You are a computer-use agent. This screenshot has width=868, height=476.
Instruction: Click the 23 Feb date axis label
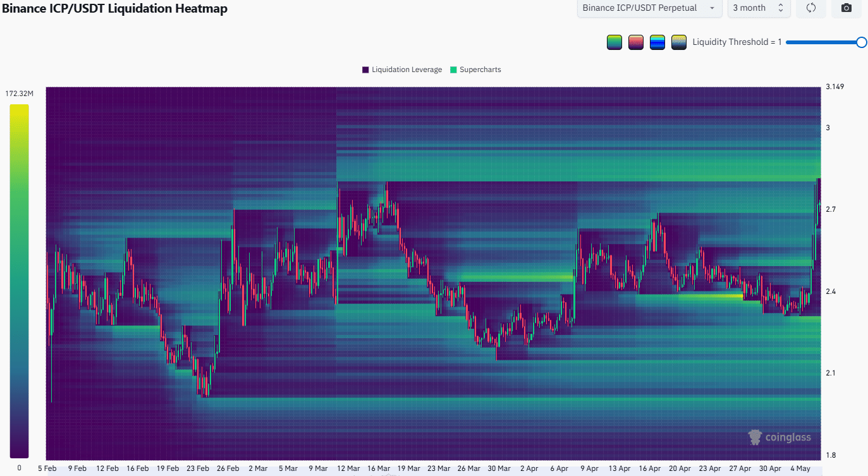(x=198, y=468)
